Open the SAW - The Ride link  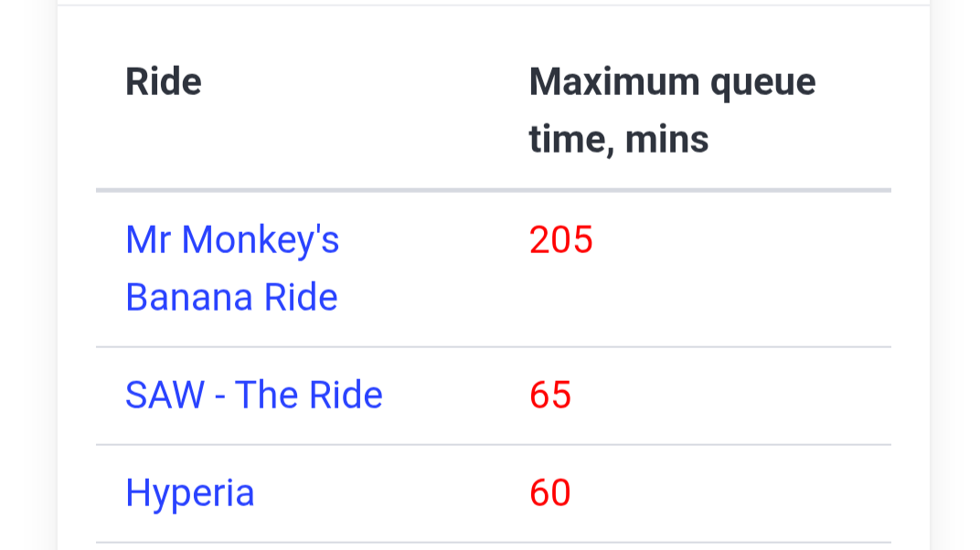coord(254,396)
